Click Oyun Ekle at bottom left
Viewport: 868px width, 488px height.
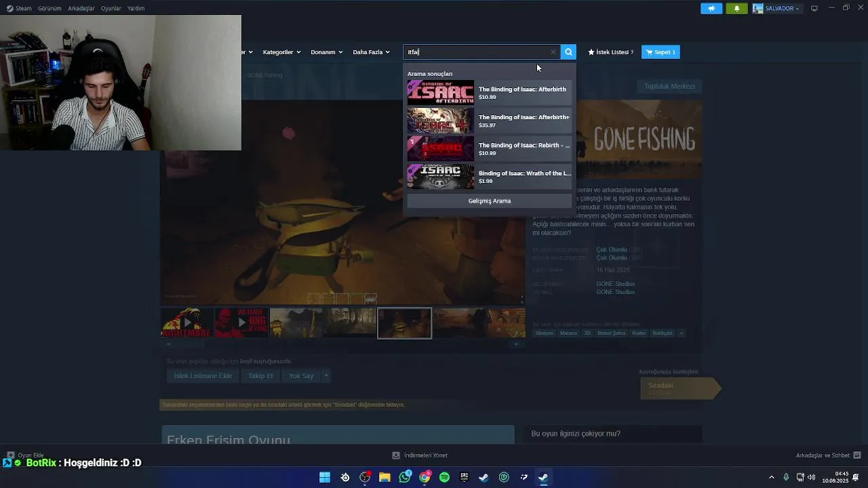pyautogui.click(x=26, y=455)
